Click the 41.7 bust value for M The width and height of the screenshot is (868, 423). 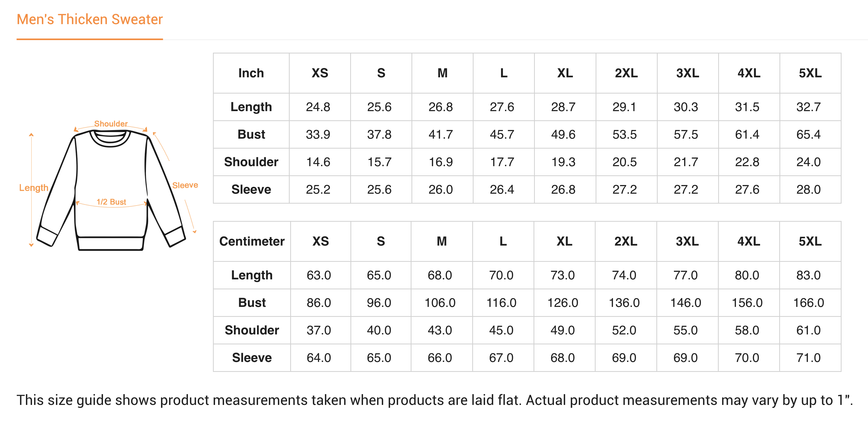coord(440,134)
